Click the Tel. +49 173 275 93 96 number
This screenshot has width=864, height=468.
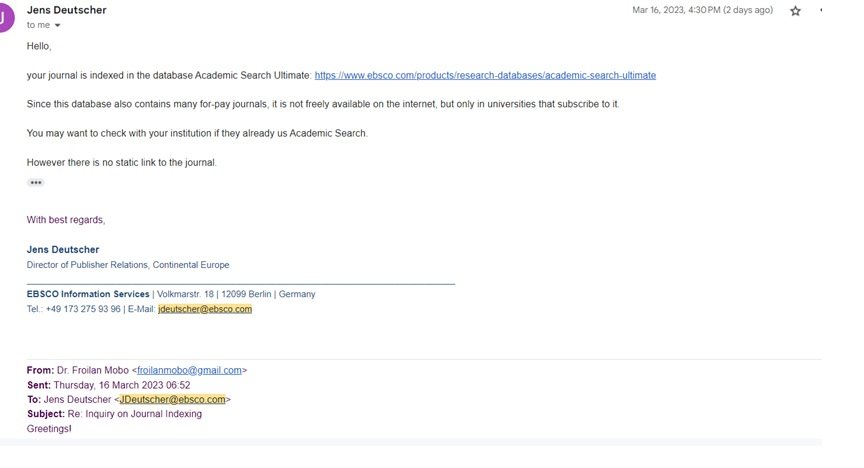(83, 309)
